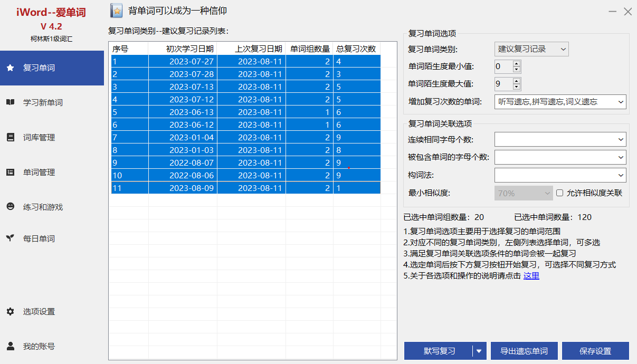Viewport: 637px width, 364px height.
Task: Open 选项设置 via the gear icon
Action: pyautogui.click(x=10, y=312)
